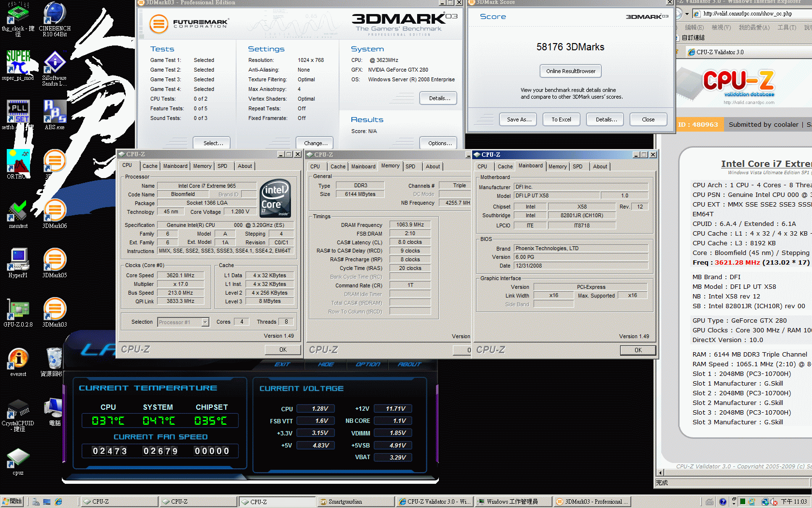
Task: Click the Start button on taskbar
Action: tap(13, 502)
